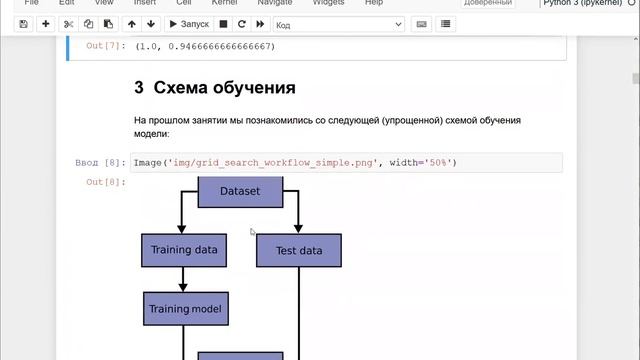Click the Test data box in diagram
640x360 pixels.
point(299,251)
